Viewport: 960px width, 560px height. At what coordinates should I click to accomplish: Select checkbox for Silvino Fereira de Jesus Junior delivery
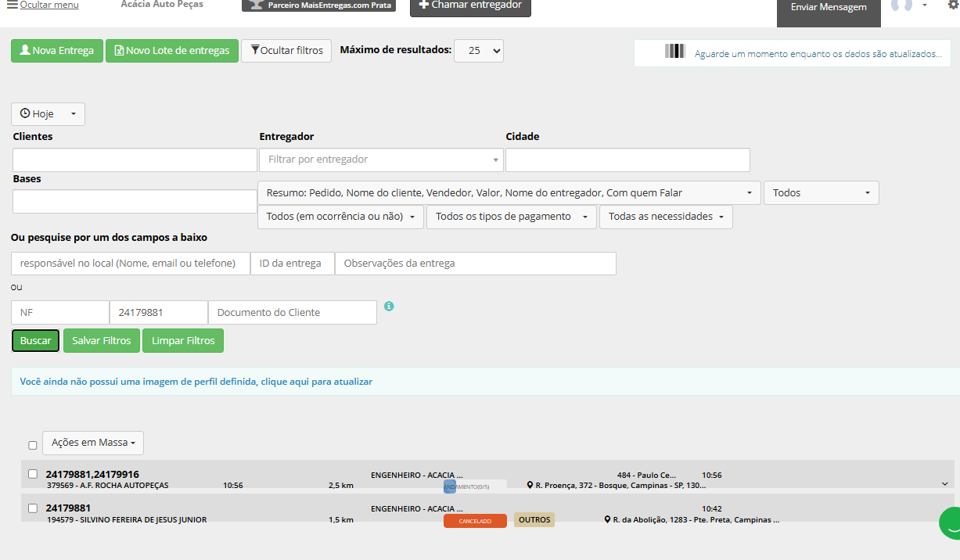pyautogui.click(x=33, y=508)
